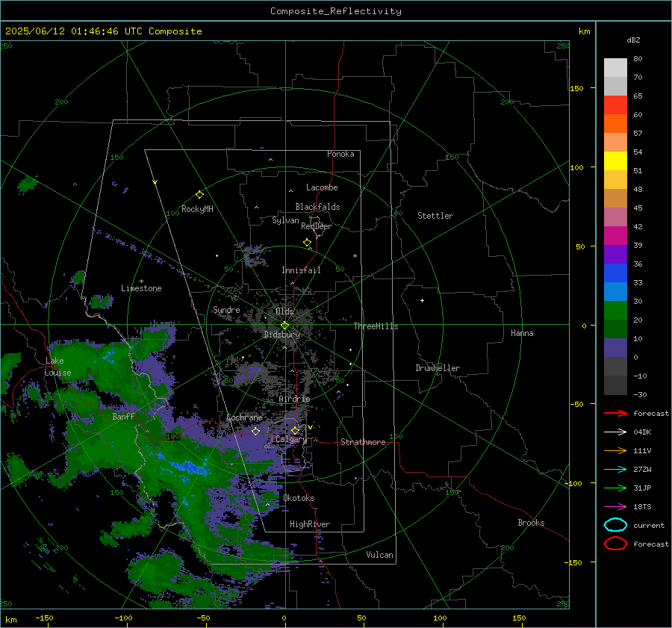Click the Sundre town label
The height and width of the screenshot is (628, 672).
[x=226, y=310]
